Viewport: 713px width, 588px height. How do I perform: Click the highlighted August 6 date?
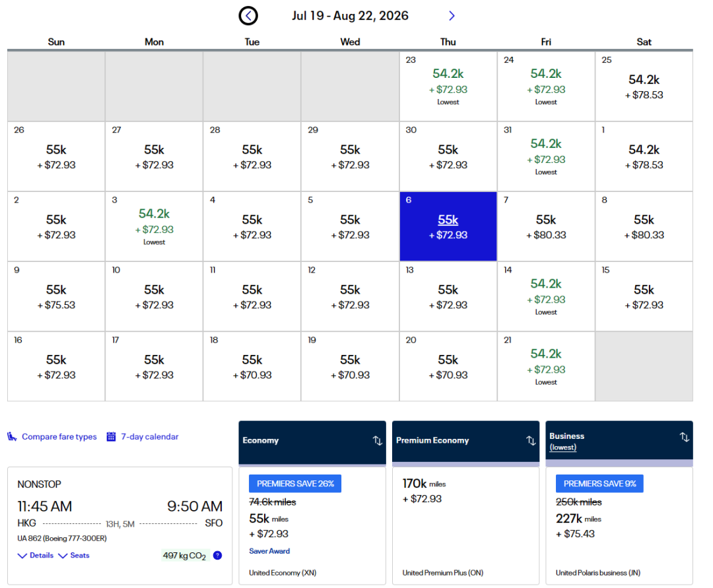pos(448,226)
